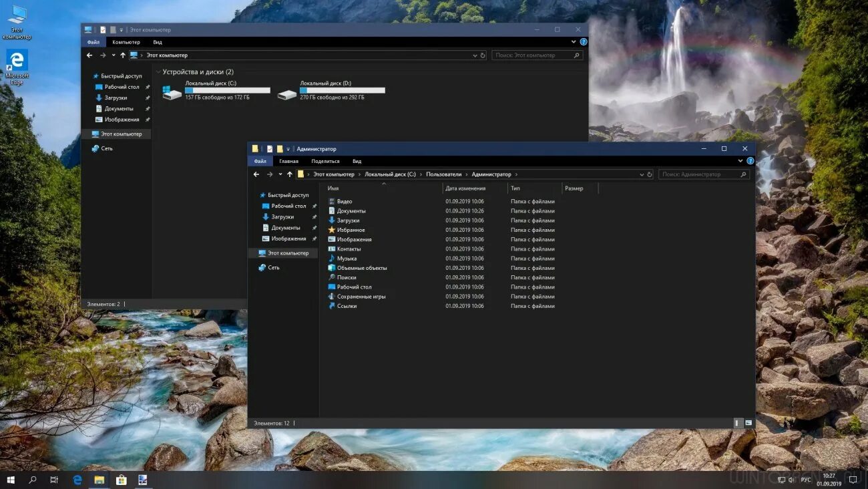Image resolution: width=868 pixels, height=489 pixels.
Task: Refresh the folder with the address bar icon
Action: [649, 174]
